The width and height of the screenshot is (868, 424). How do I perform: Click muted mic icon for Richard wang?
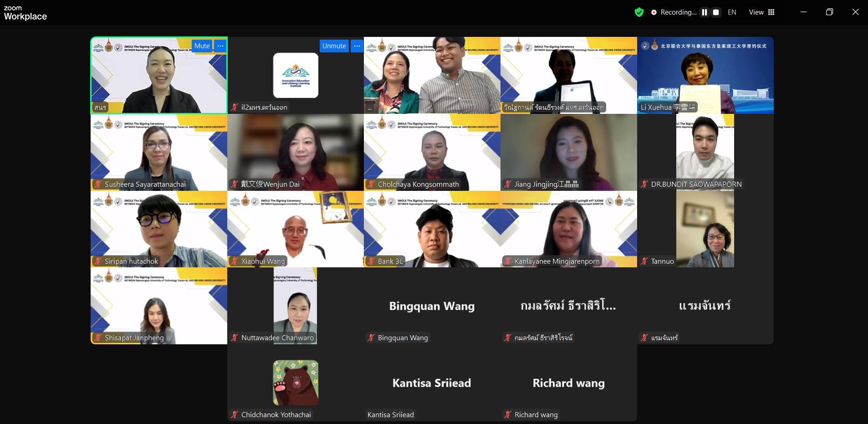(x=508, y=414)
